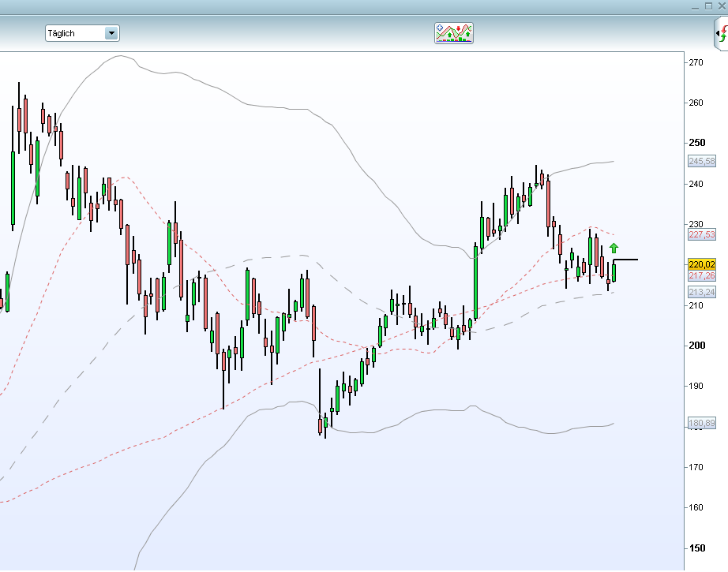Select the 245,58 upper band price label
728x572 pixels.
(x=701, y=161)
